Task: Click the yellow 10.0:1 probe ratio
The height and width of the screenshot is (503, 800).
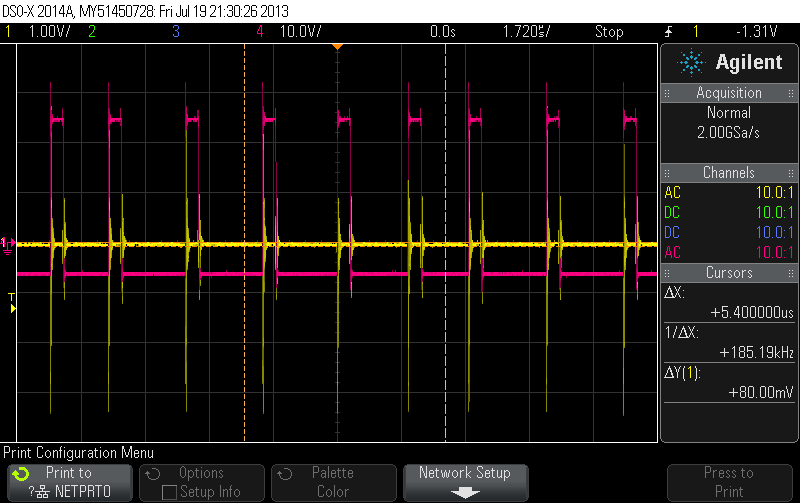Action: click(774, 193)
